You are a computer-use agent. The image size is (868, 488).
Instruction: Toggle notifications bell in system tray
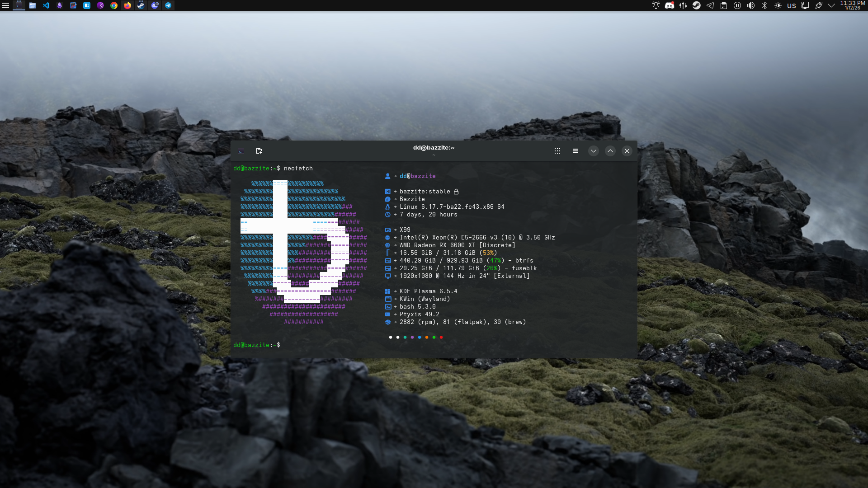[656, 5]
